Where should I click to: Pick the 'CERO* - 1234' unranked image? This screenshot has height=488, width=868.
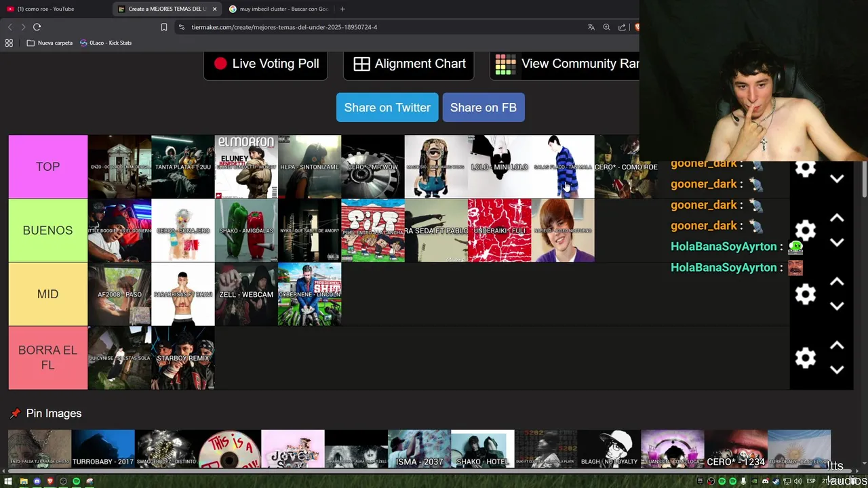point(736,449)
